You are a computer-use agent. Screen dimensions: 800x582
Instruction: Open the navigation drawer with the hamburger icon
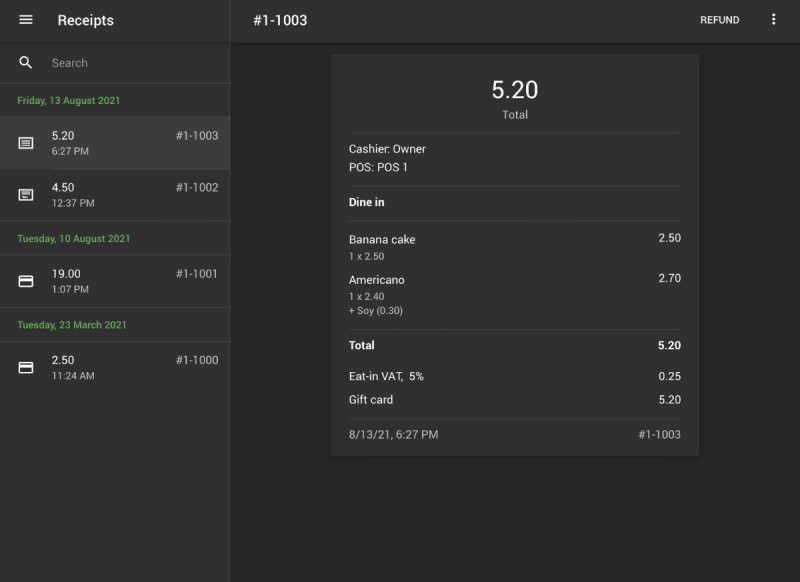click(x=27, y=20)
